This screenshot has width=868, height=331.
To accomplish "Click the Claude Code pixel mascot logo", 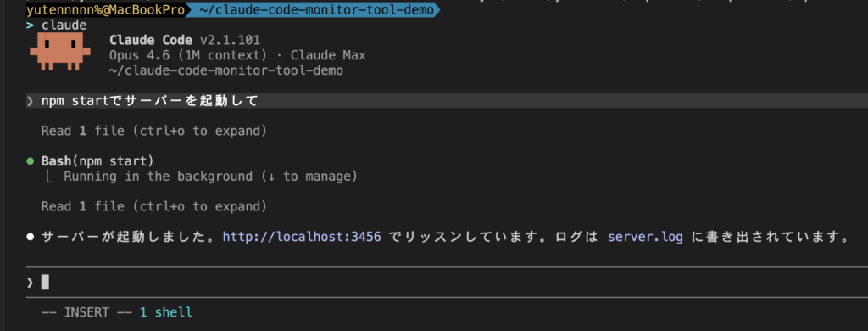I will click(60, 52).
